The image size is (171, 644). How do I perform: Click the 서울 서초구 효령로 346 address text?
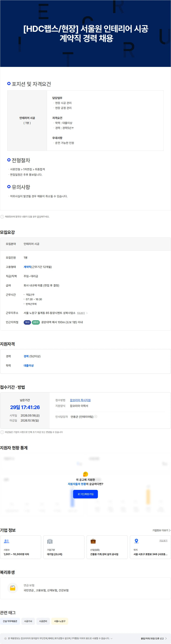[x=151, y=554]
